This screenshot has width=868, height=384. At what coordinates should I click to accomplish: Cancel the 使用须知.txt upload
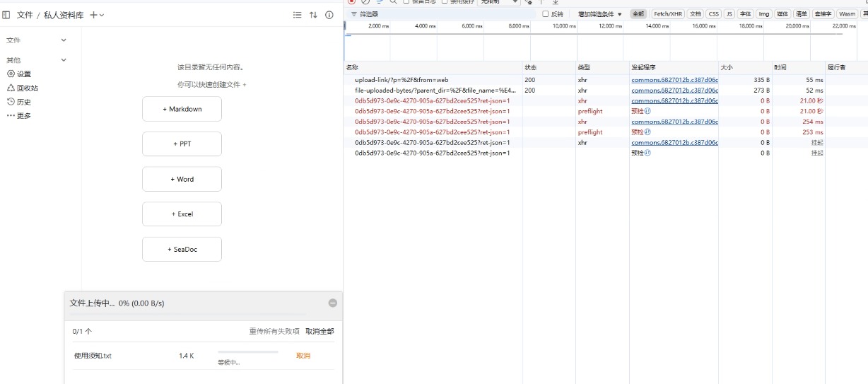pyautogui.click(x=303, y=356)
